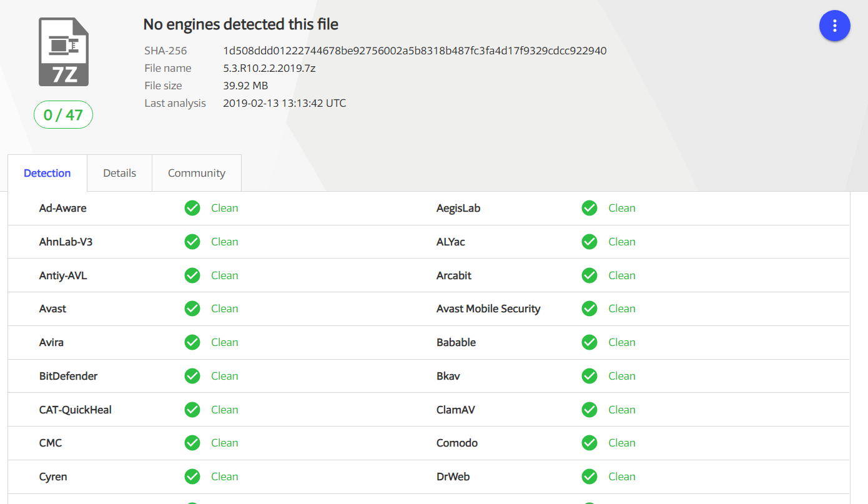Click the AegisLab green checkmark icon
This screenshot has height=504, width=868.
(x=589, y=208)
